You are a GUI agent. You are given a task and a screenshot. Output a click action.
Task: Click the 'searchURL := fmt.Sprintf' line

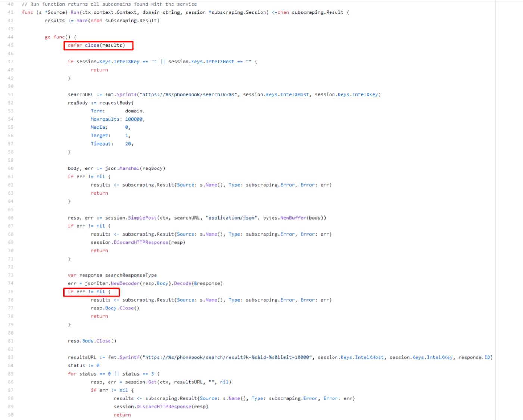(224, 94)
